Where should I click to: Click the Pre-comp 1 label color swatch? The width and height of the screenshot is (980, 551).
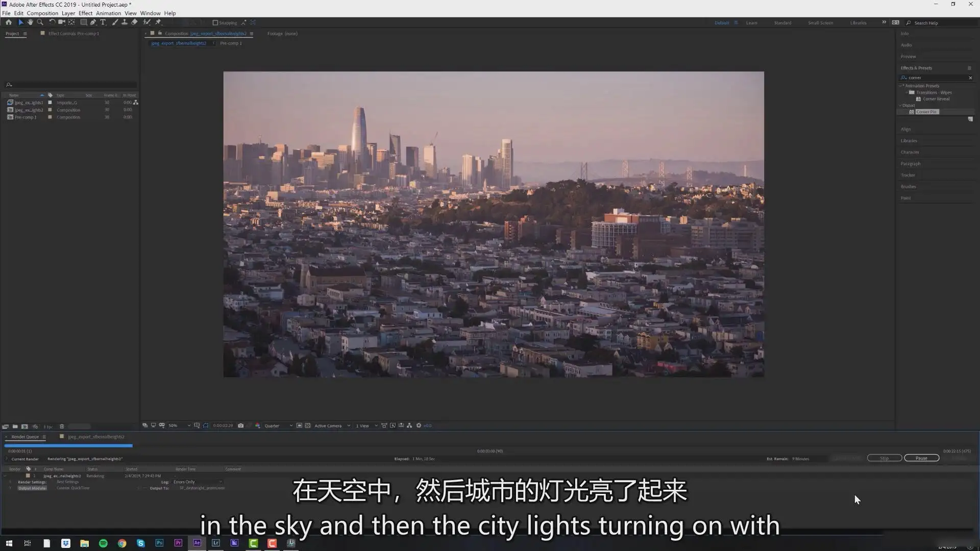click(x=50, y=117)
